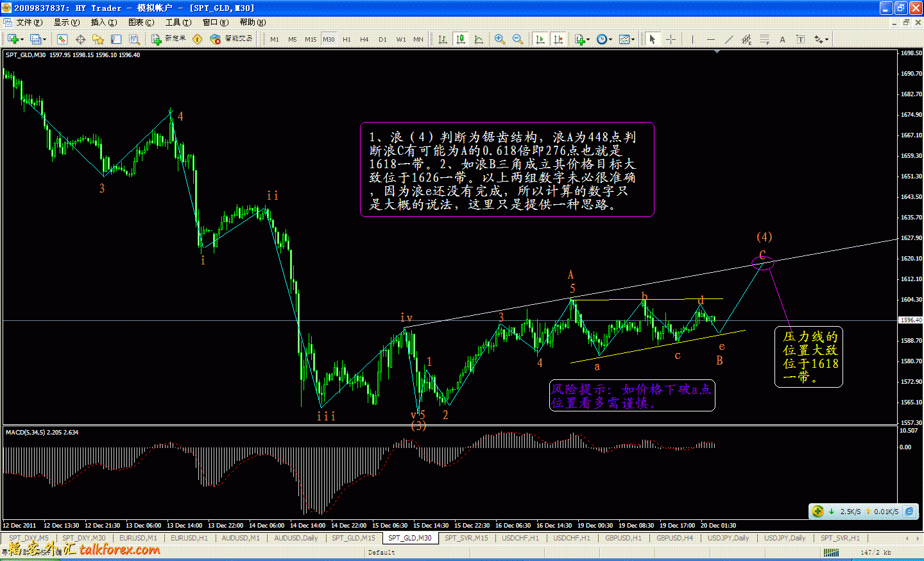The width and height of the screenshot is (924, 561).
Task: Select the equidistant channel tool
Action: [x=746, y=39]
